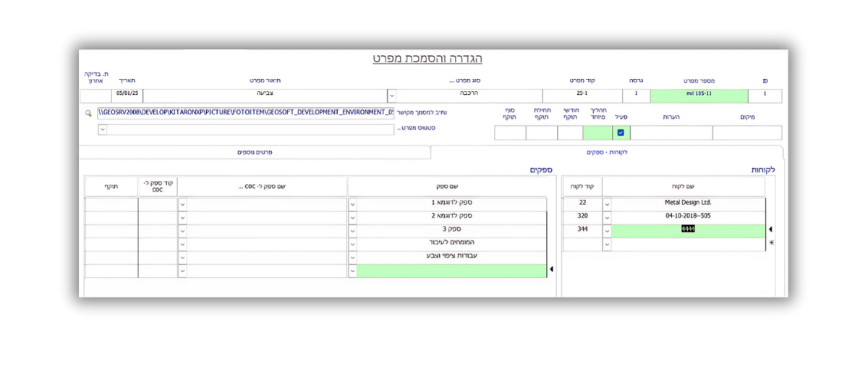Click the סוף תוקף field
Image resolution: width=868 pixels, height=367 pixels.
coord(510,132)
